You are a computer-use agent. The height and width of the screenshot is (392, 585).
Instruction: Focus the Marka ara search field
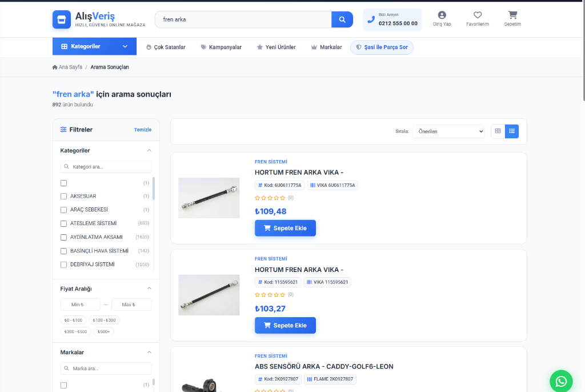[106, 369]
